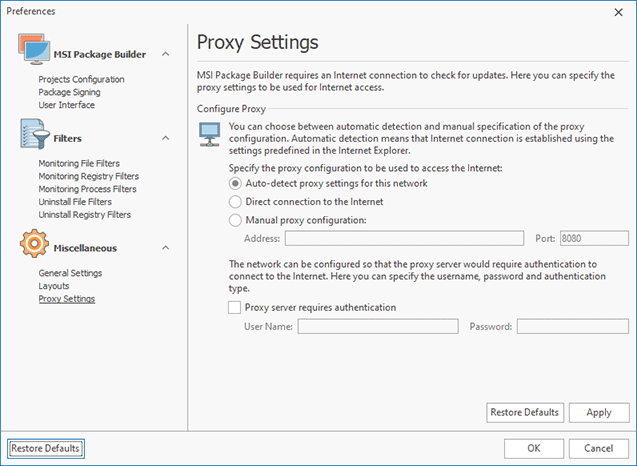Open Monitoring Registry Filters page
This screenshot has height=466, width=637.
click(x=89, y=176)
